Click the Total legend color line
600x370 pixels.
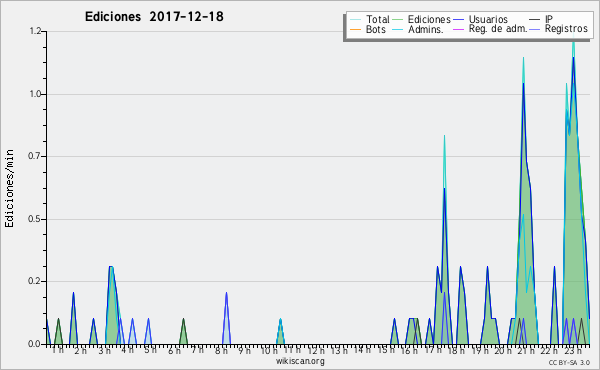(x=355, y=19)
